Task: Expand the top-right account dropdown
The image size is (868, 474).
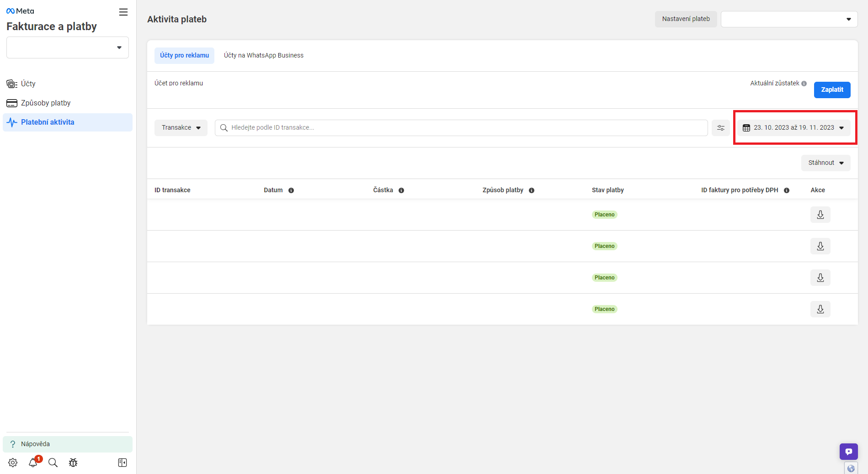Action: (x=789, y=19)
